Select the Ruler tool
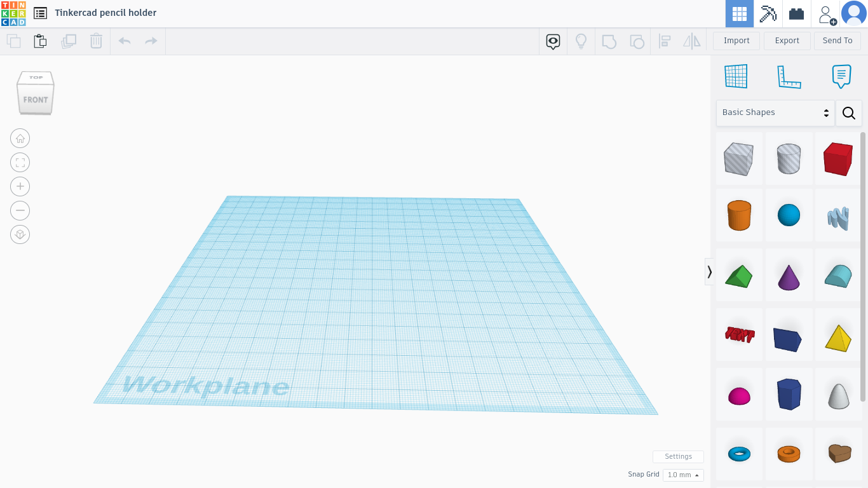 (789, 76)
